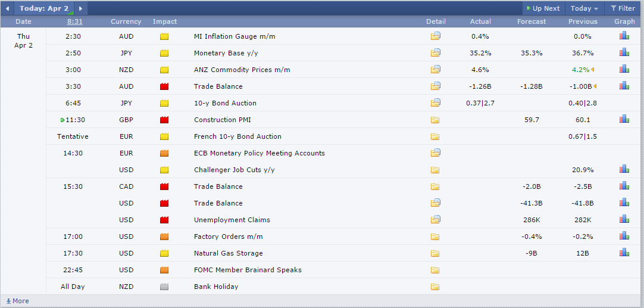This screenshot has width=644, height=308.
Task: Click the Up Next button
Action: pyautogui.click(x=543, y=8)
